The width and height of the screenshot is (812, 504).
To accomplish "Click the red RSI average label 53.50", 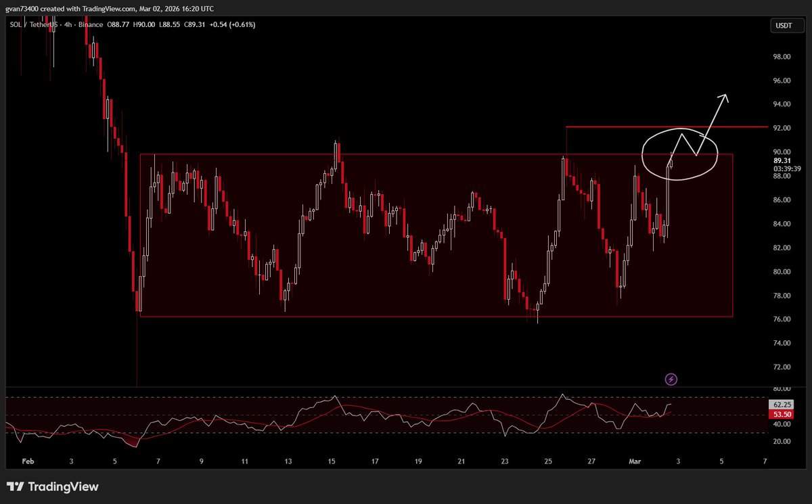I will click(782, 413).
